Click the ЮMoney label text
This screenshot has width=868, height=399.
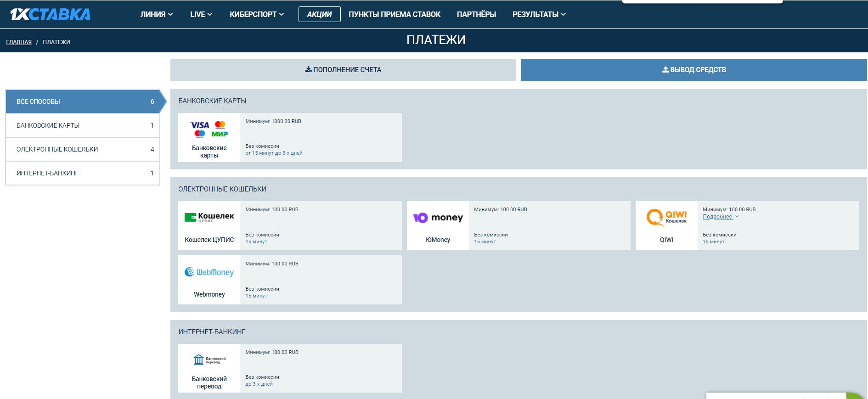coord(438,240)
